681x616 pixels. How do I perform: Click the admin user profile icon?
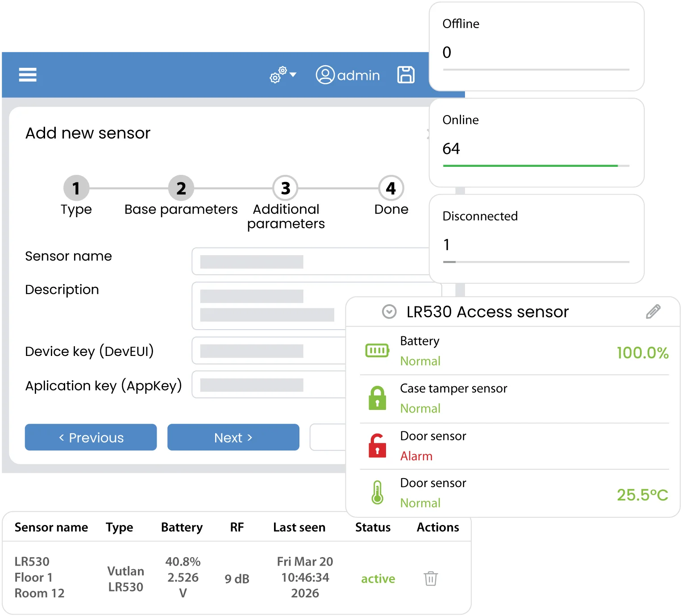pos(325,75)
